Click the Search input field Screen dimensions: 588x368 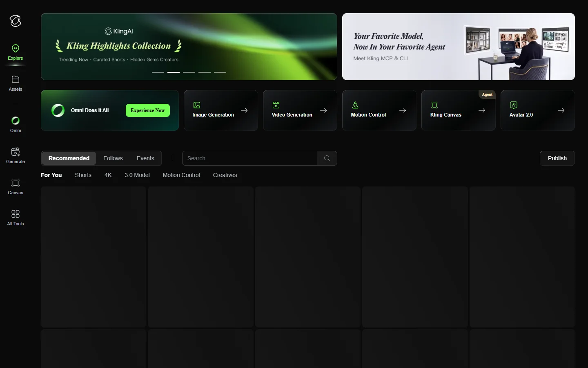250,158
